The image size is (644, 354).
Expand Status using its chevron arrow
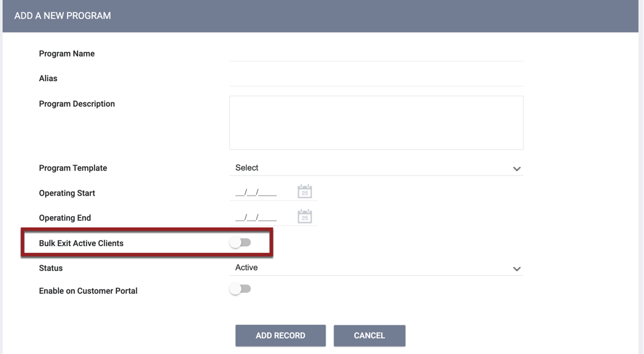517,268
